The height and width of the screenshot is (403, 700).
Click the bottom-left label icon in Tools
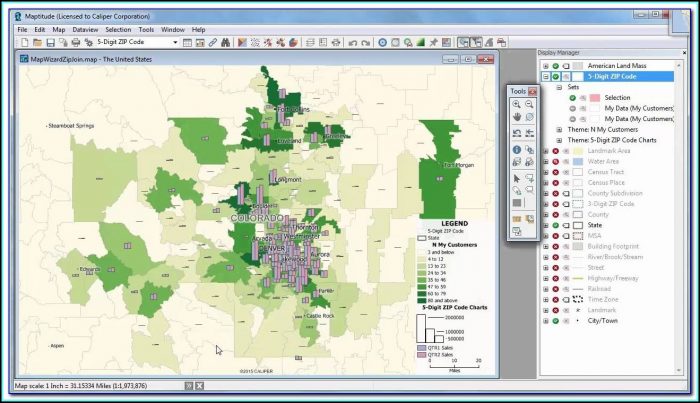517,232
